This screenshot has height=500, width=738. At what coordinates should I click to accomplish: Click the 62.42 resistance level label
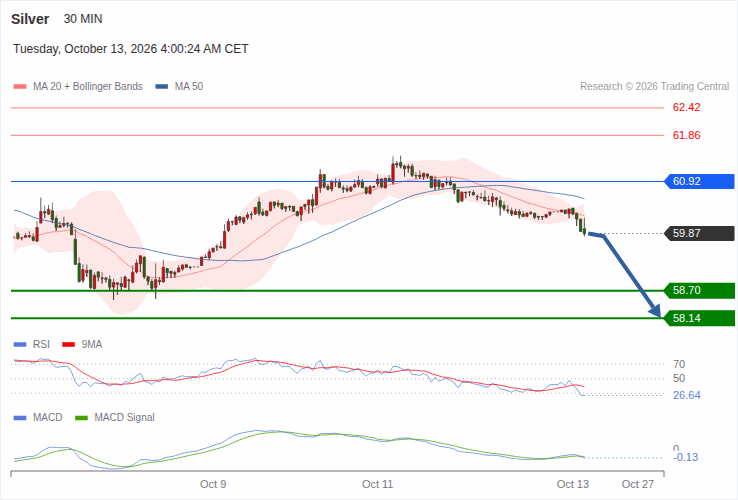pyautogui.click(x=686, y=107)
